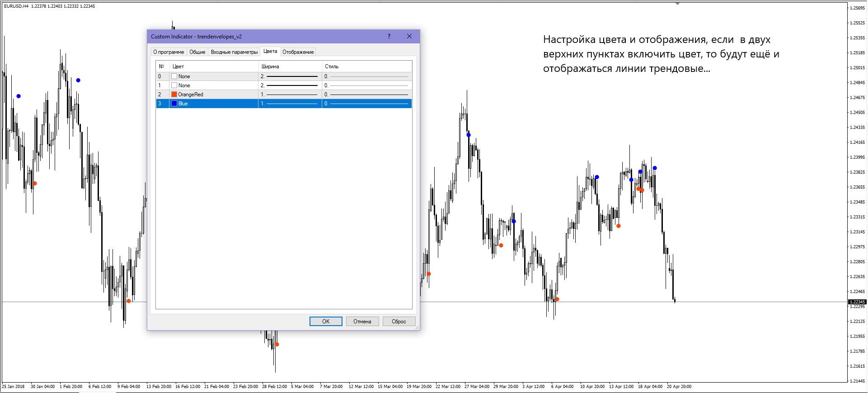Click the 'Отмена' button

pyautogui.click(x=362, y=322)
